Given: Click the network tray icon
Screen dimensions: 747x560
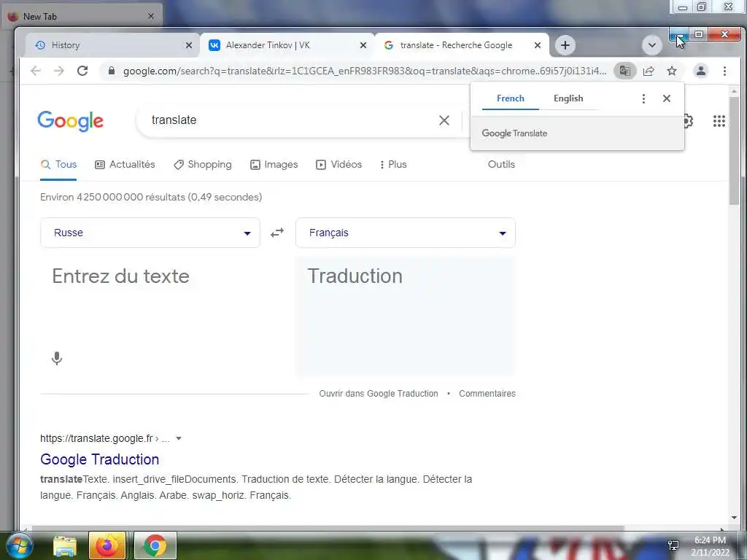Looking at the screenshot, I should coord(673,545).
